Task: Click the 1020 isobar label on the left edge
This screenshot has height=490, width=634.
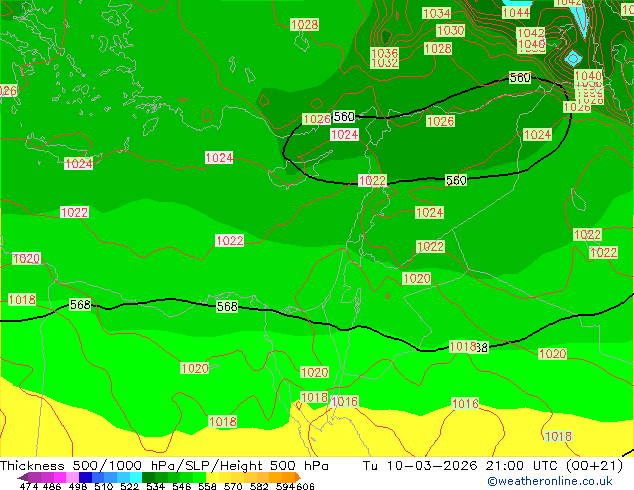Action: click(27, 259)
